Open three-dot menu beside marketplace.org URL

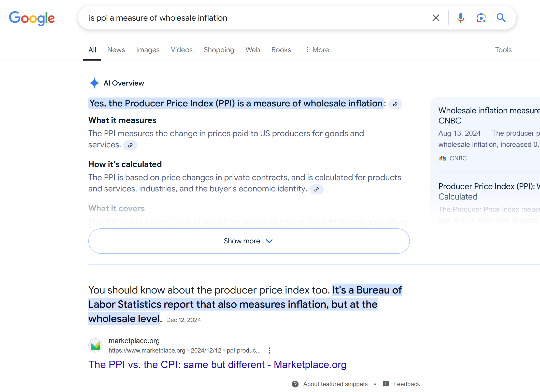(x=269, y=351)
